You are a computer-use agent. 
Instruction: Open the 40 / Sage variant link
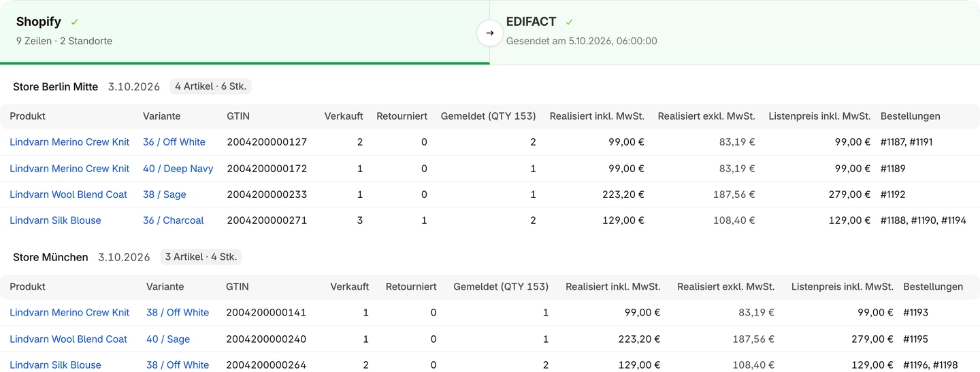click(168, 339)
